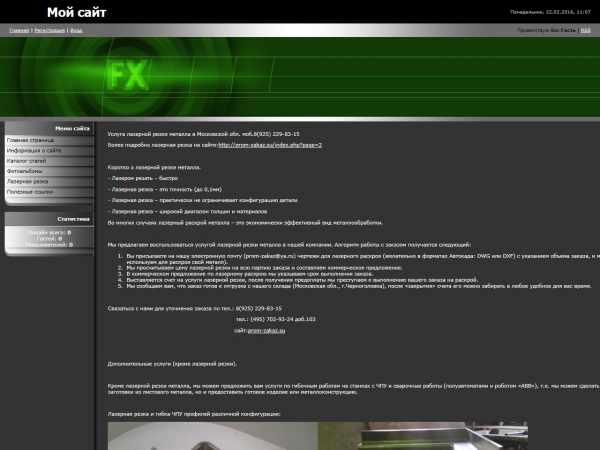Viewport: 600px width, 450px height.
Task: Select Полезные ссылки in sidebar menu
Action: [x=28, y=192]
